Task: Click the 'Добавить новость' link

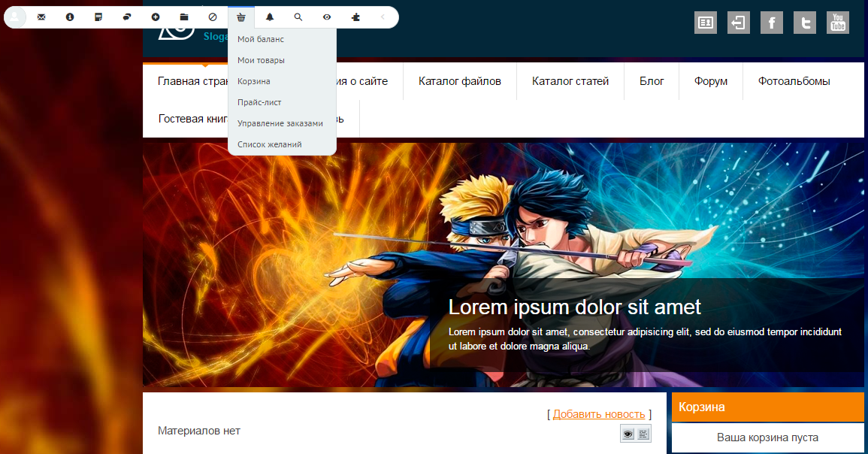Action: (x=599, y=414)
